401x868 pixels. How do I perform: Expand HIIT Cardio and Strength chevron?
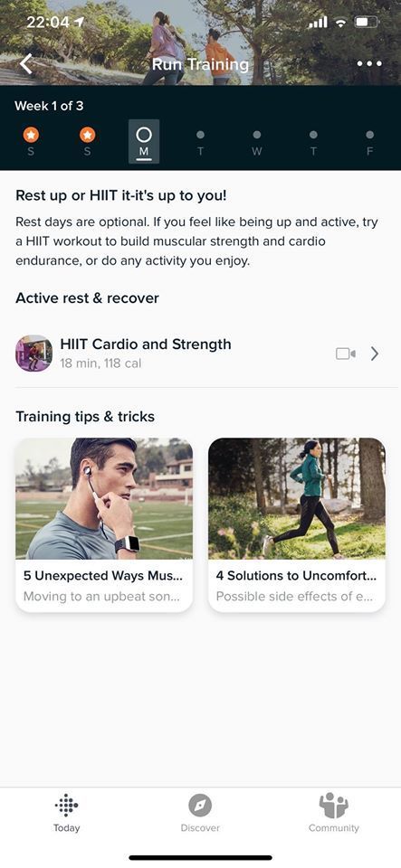(x=375, y=354)
